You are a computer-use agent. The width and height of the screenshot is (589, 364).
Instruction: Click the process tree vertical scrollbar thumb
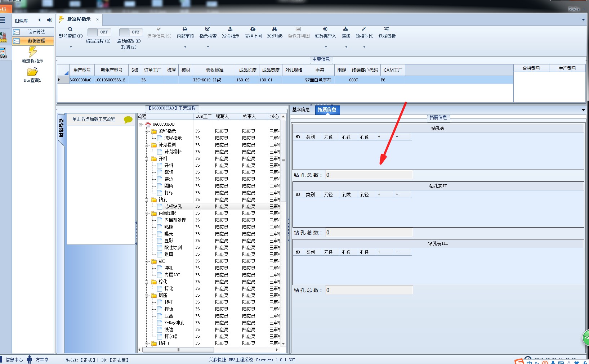[x=283, y=161]
